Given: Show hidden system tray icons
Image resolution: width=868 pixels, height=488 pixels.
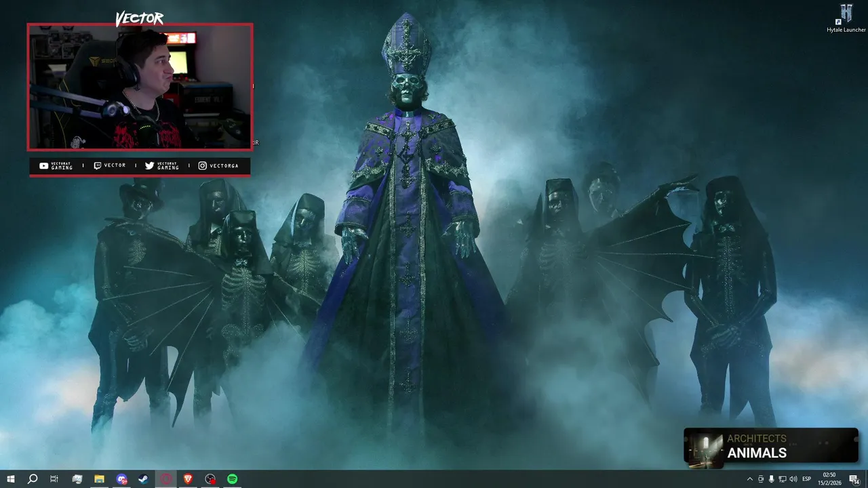Looking at the screenshot, I should (x=749, y=479).
